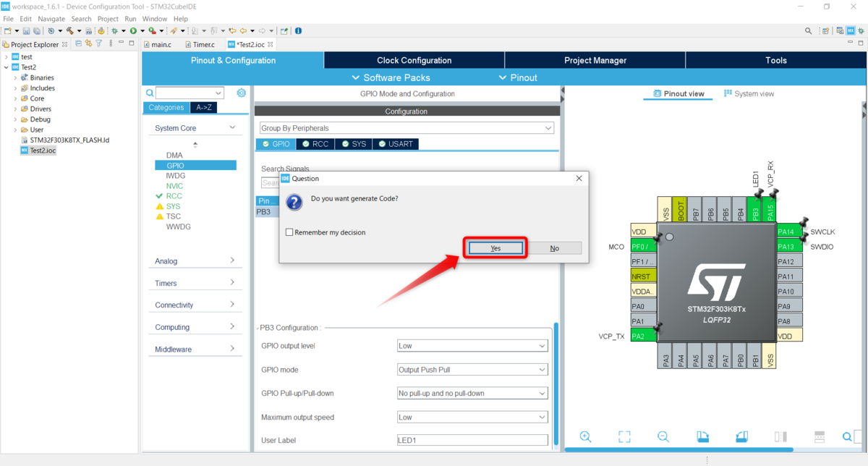Click the New file toolbar icon
Screen dimensions: 868x466
(x=7, y=31)
